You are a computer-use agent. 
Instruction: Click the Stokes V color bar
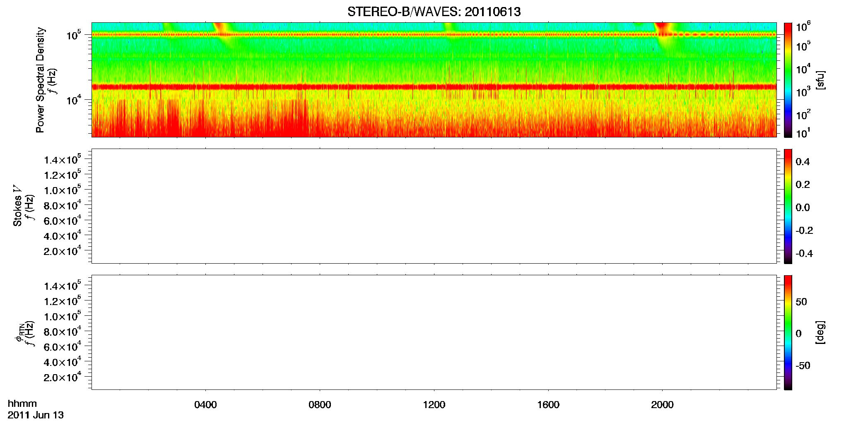(x=788, y=206)
